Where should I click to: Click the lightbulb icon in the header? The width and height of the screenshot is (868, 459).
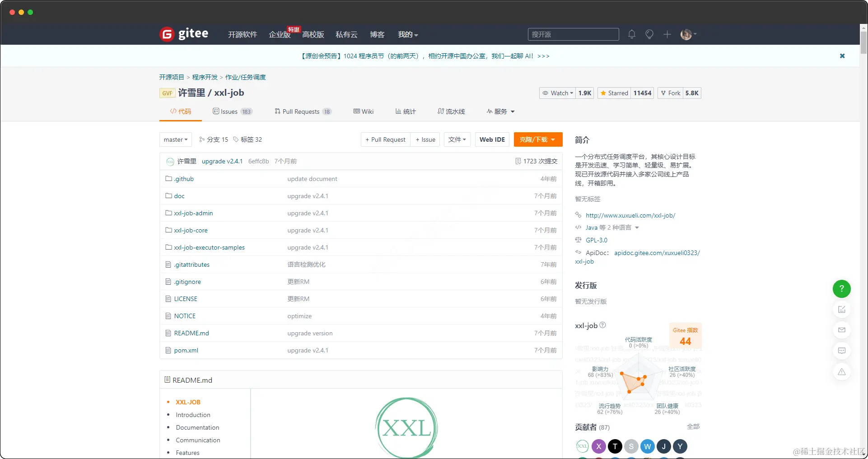click(x=649, y=34)
